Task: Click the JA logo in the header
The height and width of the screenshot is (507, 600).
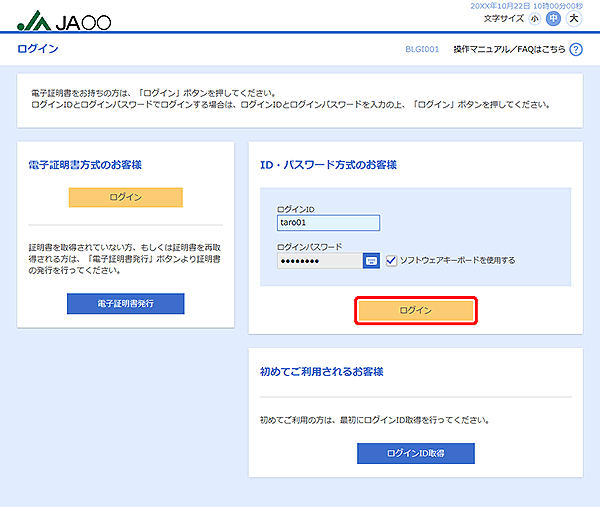Action: [x=64, y=21]
